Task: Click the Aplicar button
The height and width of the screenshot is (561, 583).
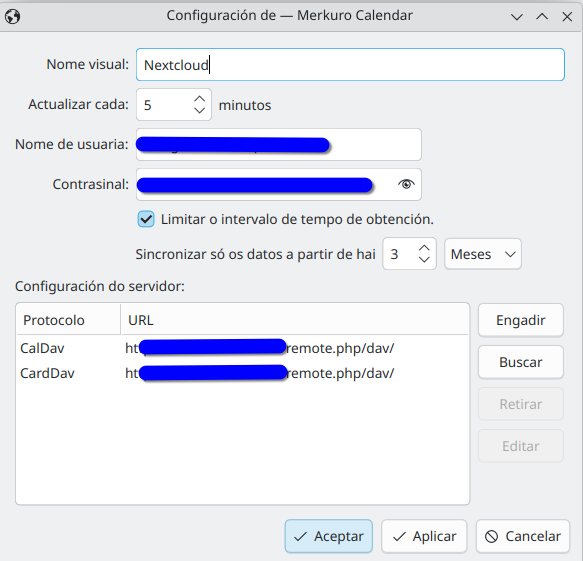Action: click(424, 536)
